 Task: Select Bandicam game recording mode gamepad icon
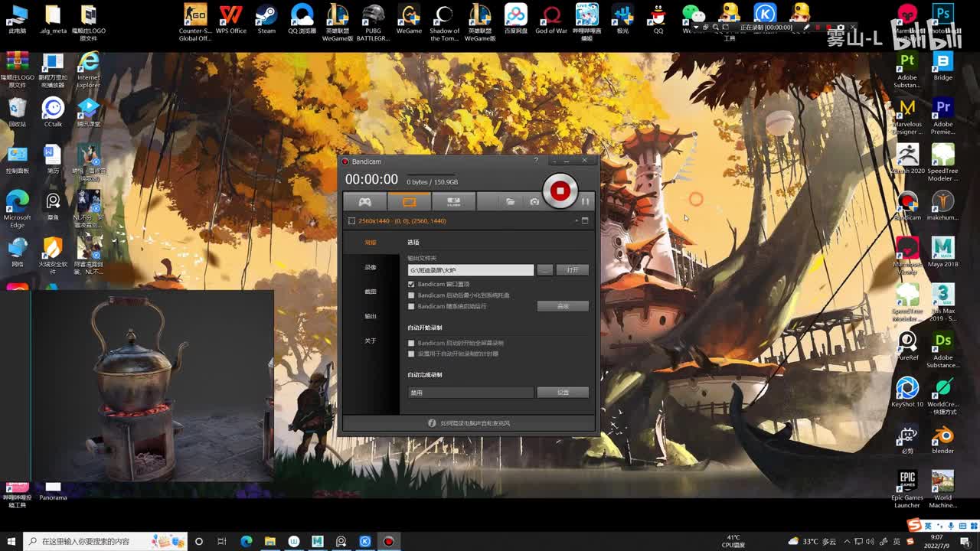tap(365, 202)
